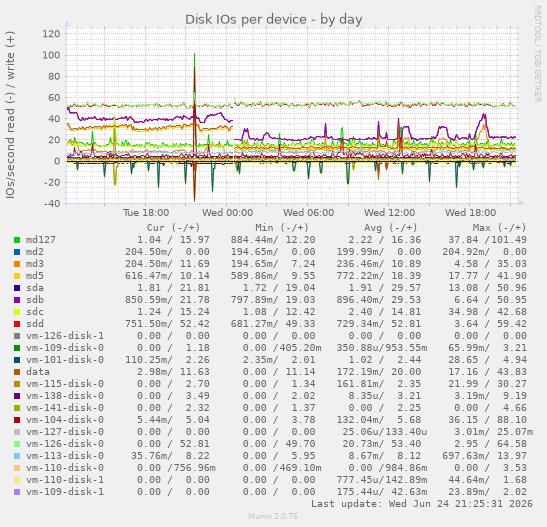
Task: Click the 'Wed 12:00' x-axis label
Action: coord(390,213)
